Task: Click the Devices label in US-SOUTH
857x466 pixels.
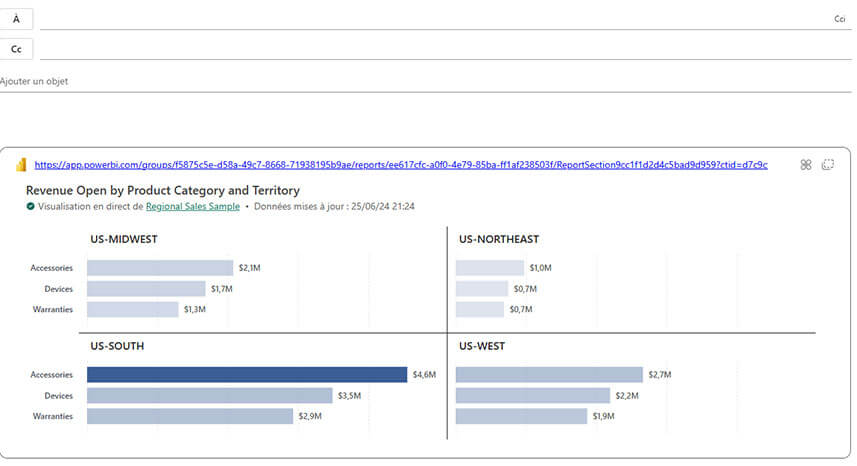Action: [x=58, y=396]
